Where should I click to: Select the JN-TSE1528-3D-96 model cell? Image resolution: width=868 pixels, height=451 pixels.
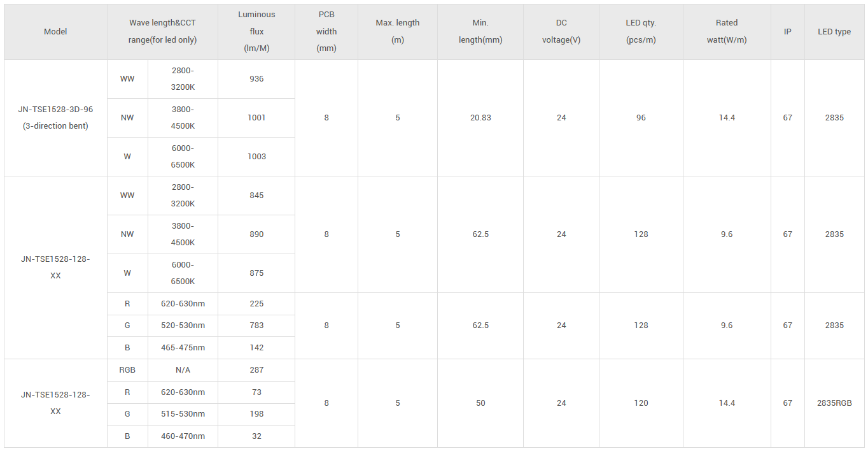(55, 117)
